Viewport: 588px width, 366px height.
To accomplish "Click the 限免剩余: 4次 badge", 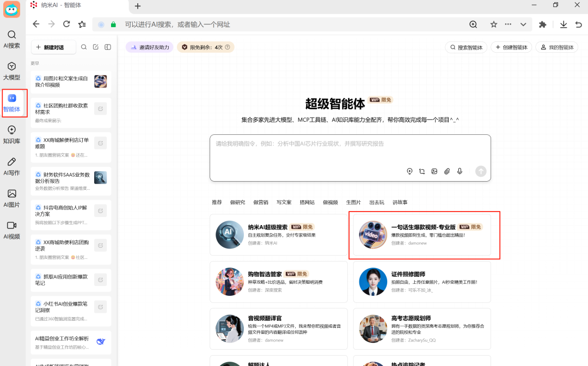I will click(205, 47).
